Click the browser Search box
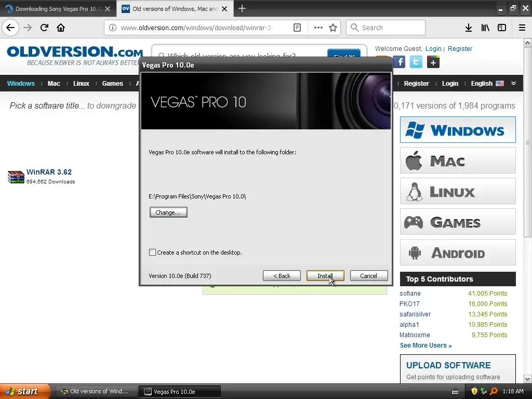This screenshot has width=532, height=399. tap(386, 28)
